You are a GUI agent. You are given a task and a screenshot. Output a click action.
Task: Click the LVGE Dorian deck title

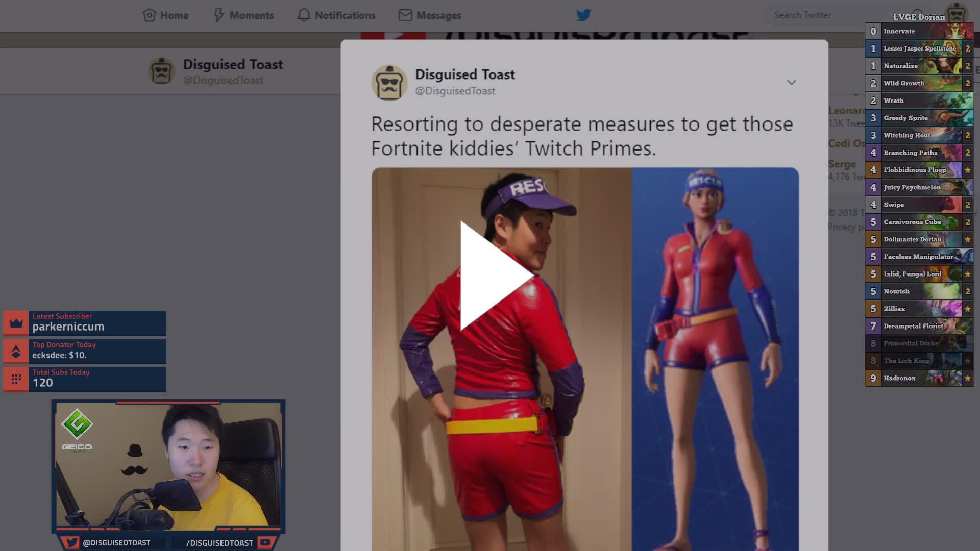[x=919, y=17]
